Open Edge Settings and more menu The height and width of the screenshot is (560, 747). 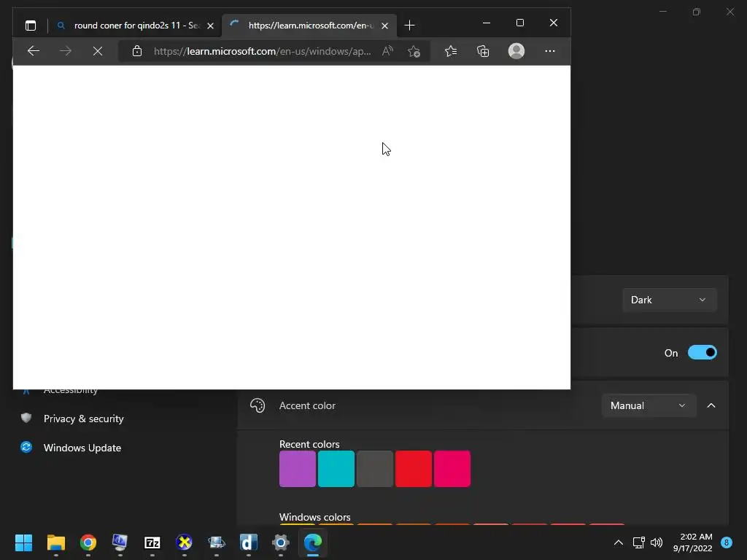(550, 51)
